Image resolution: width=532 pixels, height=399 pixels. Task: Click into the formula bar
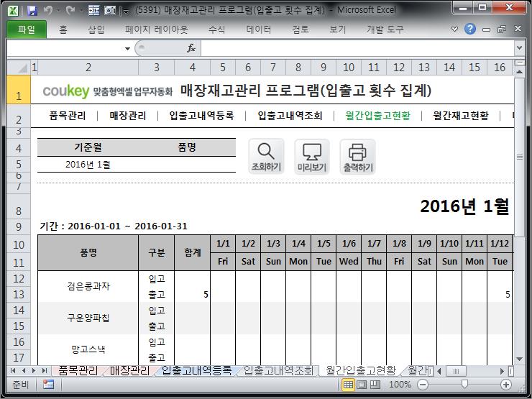[358, 48]
